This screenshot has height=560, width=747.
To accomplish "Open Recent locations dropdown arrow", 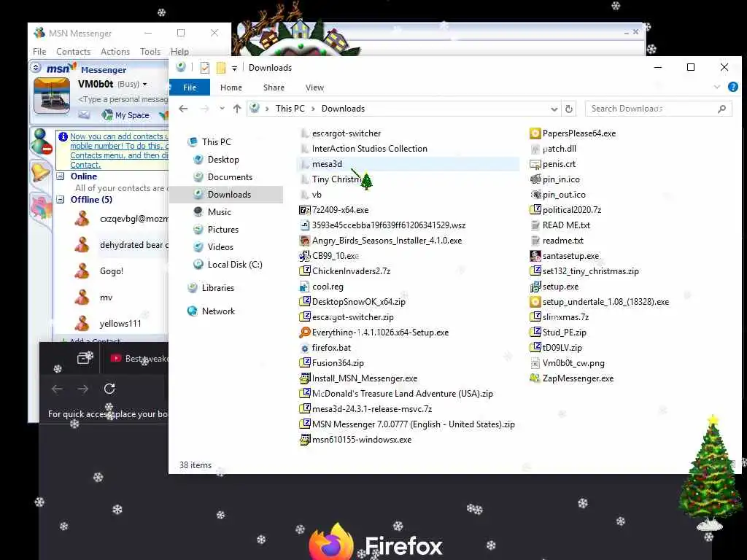I will pyautogui.click(x=222, y=109).
